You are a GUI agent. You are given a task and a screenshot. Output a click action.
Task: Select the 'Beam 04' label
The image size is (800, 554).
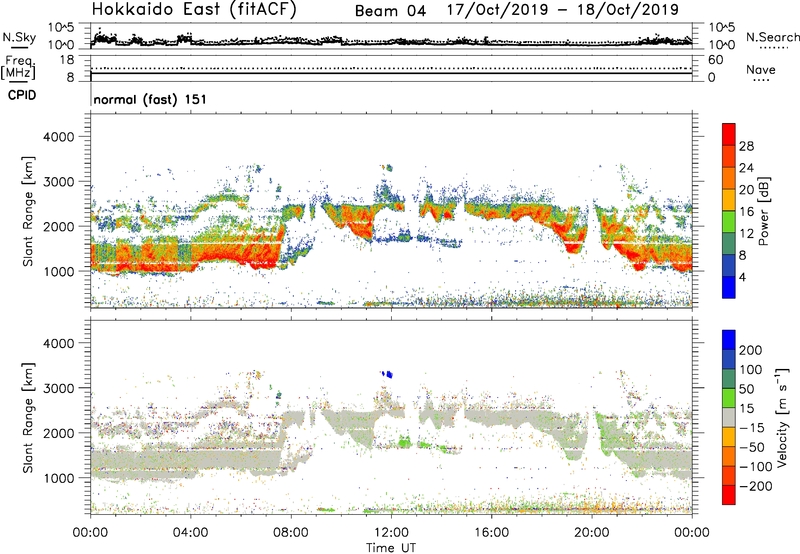(x=390, y=11)
